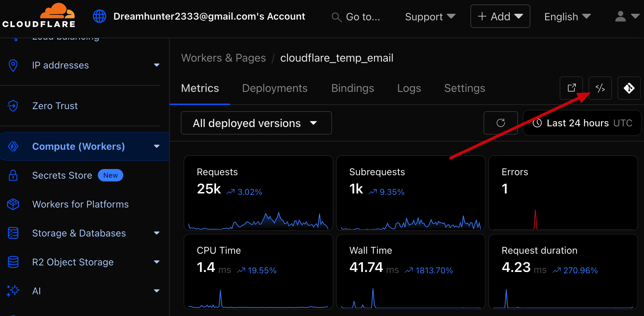
Task: Switch to the Settings tab
Action: [x=464, y=88]
